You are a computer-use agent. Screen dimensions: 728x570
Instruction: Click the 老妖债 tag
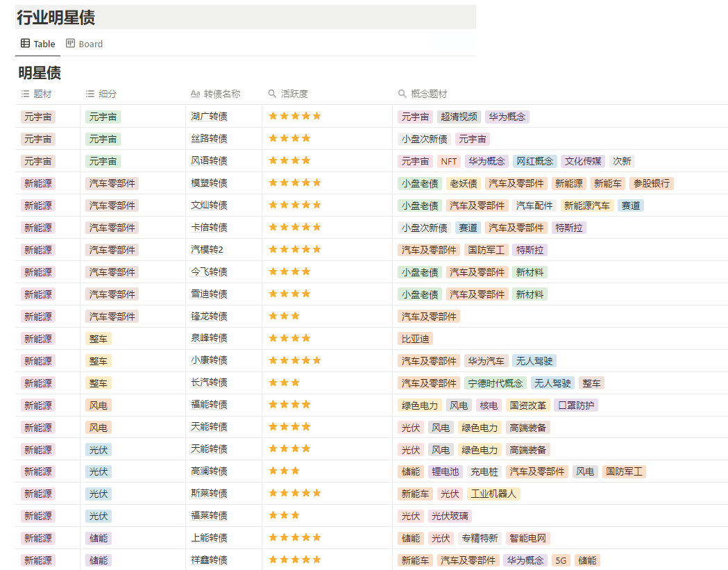pyautogui.click(x=464, y=183)
